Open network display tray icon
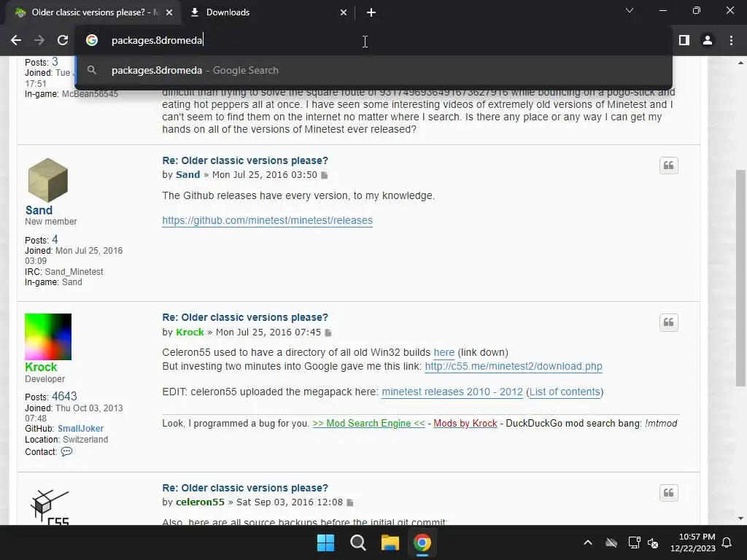Screen dimensions: 747x560 [634, 542]
